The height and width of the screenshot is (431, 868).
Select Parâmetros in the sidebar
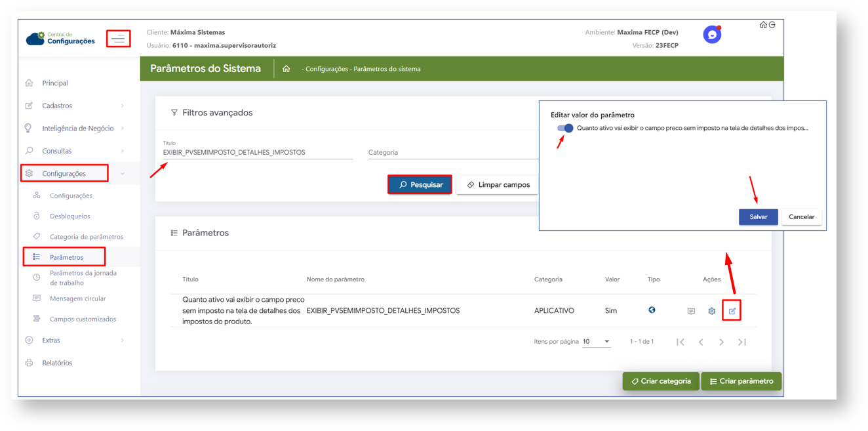click(66, 257)
